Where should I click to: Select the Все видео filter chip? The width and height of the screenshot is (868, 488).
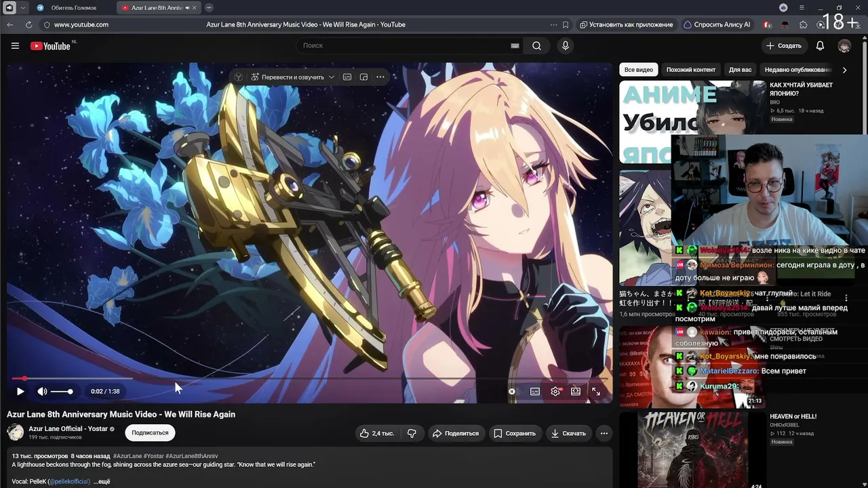(639, 70)
